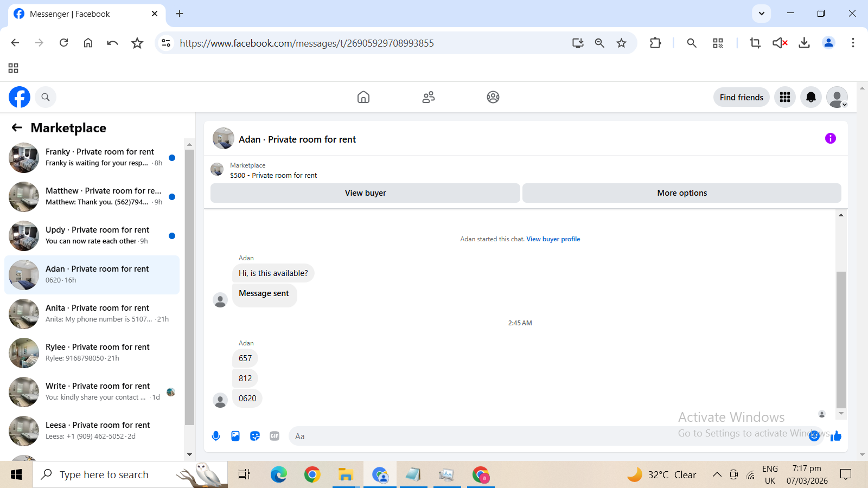Viewport: 868px width, 488px height.
Task: Reload the page in browser
Action: [x=64, y=43]
